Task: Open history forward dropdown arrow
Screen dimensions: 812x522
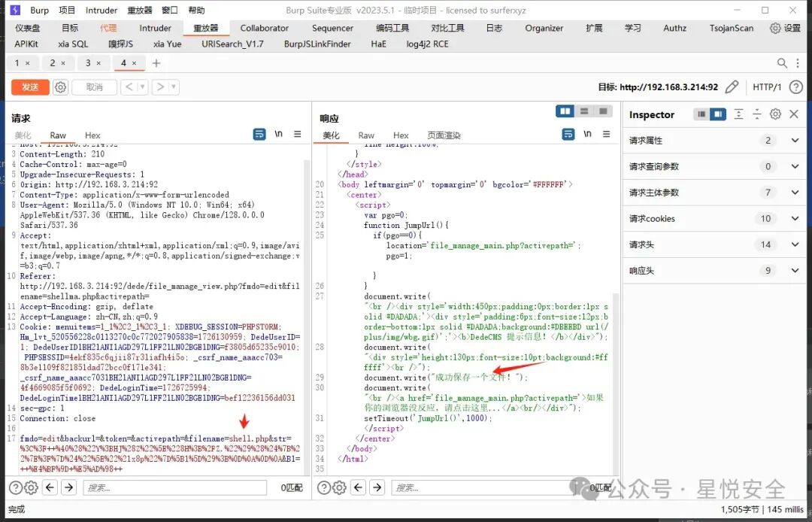Action: [174, 87]
